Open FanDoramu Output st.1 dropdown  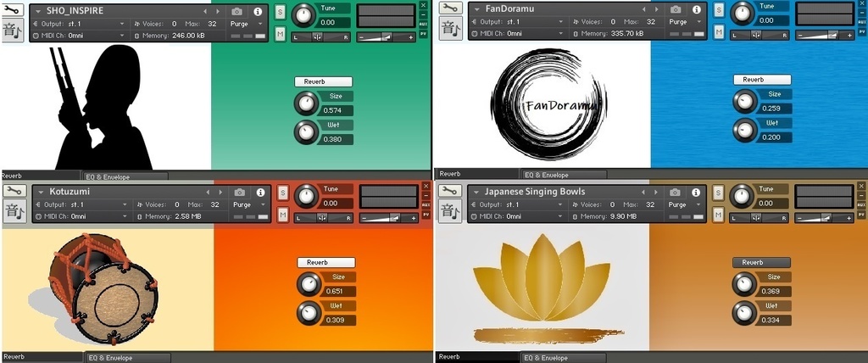[518, 22]
